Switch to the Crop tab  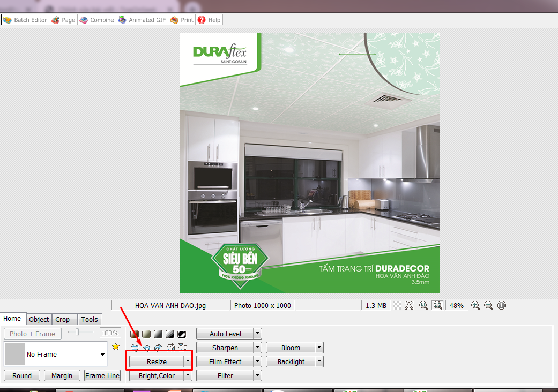coord(63,320)
